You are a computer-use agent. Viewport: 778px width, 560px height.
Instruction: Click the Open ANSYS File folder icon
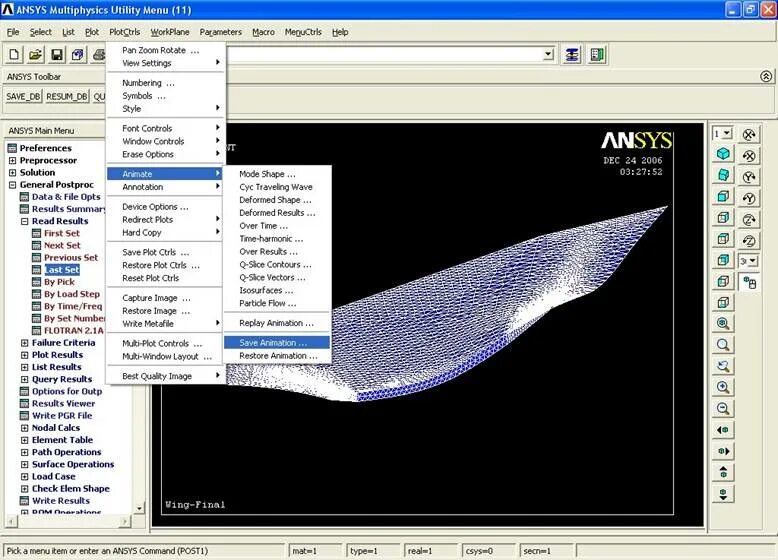tap(35, 55)
